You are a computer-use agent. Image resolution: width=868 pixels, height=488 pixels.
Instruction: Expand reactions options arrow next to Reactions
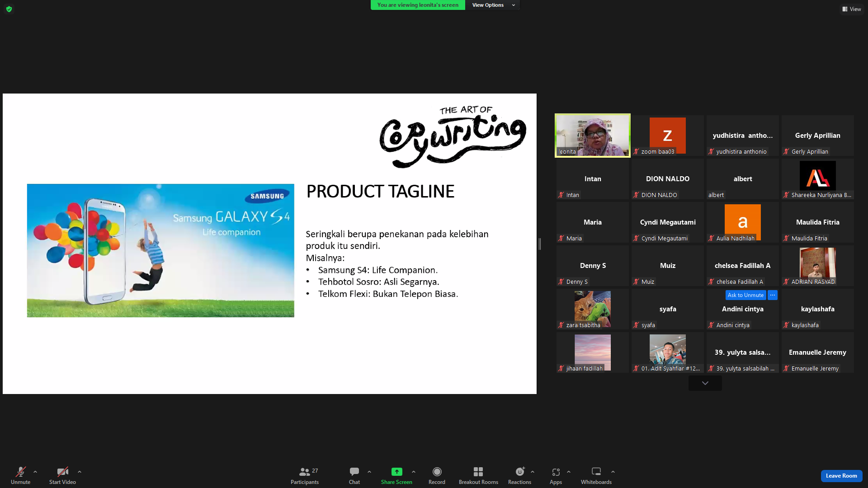pyautogui.click(x=533, y=472)
